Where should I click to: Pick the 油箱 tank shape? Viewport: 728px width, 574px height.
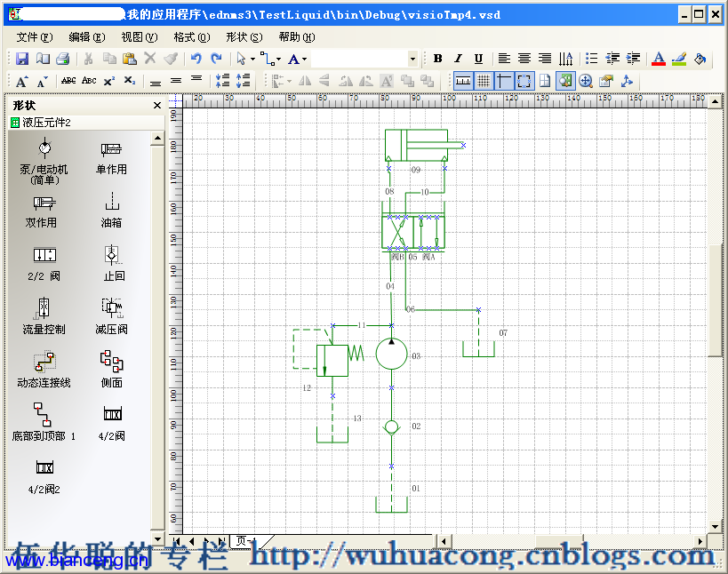(111, 211)
